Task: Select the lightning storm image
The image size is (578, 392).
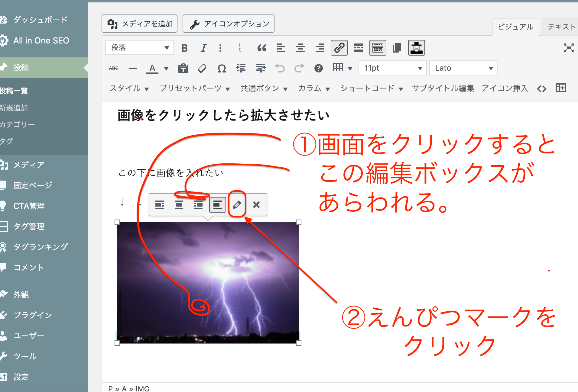Action: tap(208, 282)
